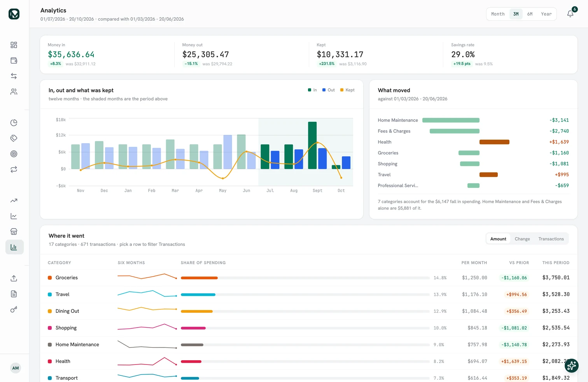Open the tag icon in the sidebar
This screenshot has width=588, height=382.
point(14,138)
